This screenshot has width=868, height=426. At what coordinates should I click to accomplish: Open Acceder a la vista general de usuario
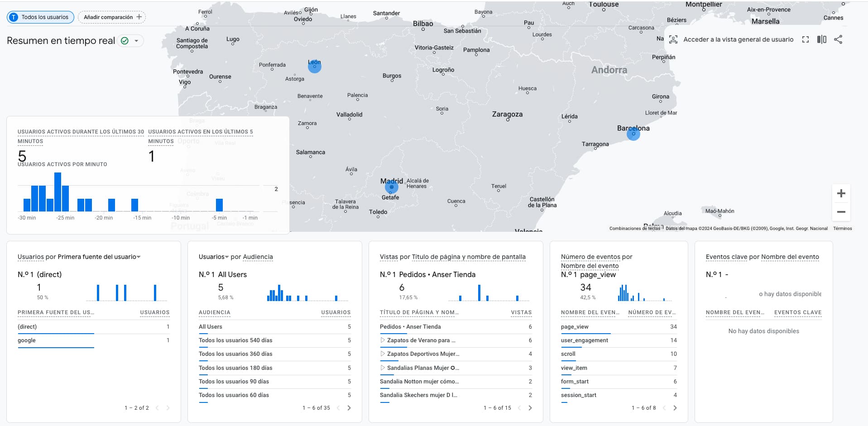(x=738, y=40)
